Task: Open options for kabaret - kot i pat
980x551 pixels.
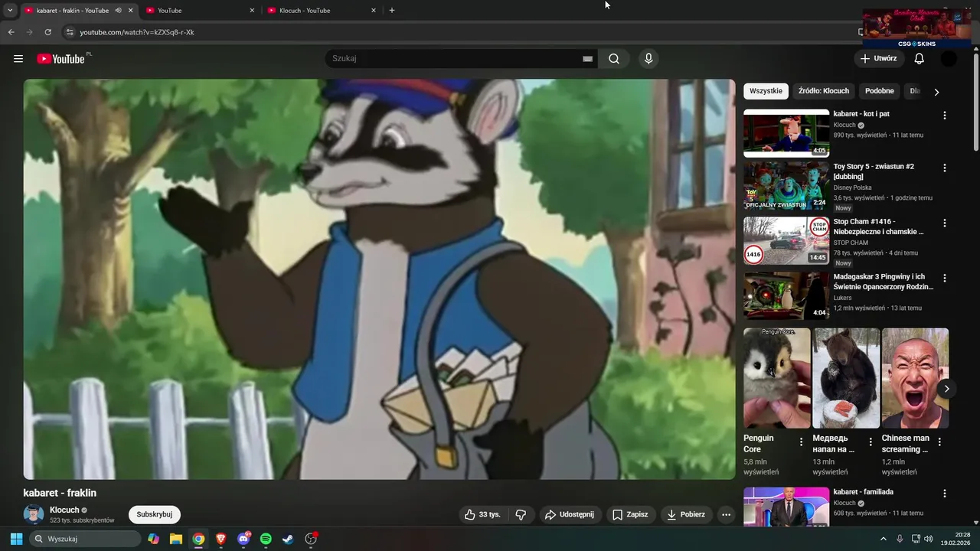Action: click(x=944, y=116)
